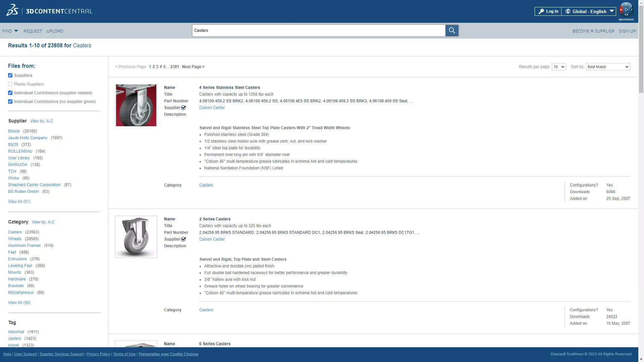Image resolution: width=644 pixels, height=362 pixels.
Task: Click verified supplier badge for 4 Series casters
Action: tap(183, 108)
